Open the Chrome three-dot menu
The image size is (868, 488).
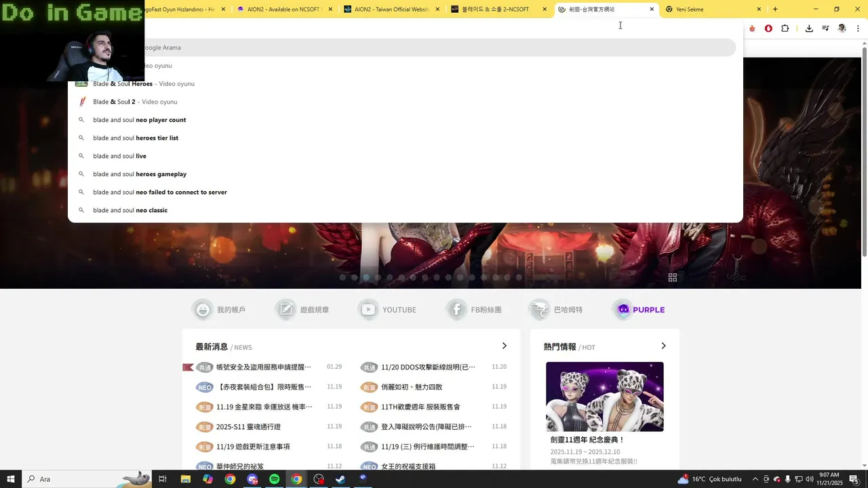(x=859, y=28)
